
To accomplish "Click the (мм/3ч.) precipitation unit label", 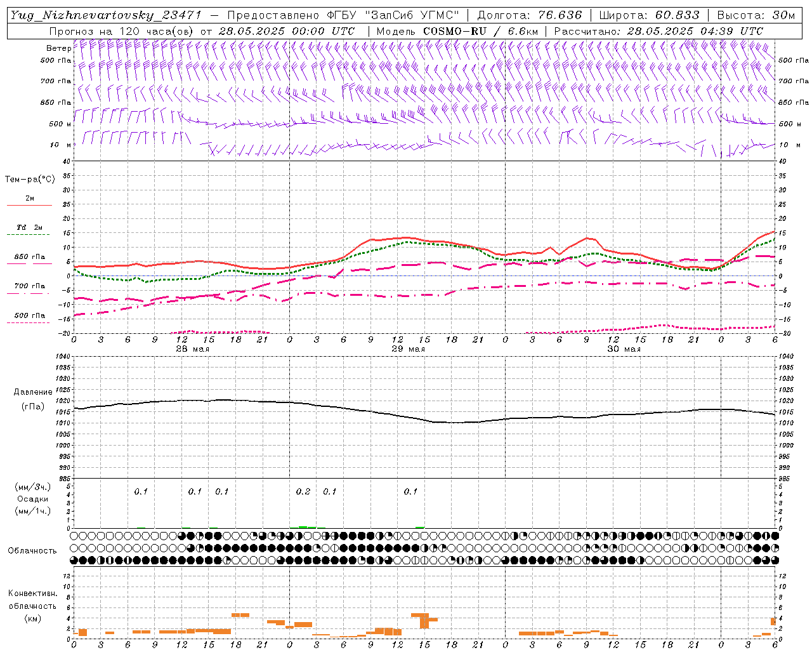I will pyautogui.click(x=32, y=487).
